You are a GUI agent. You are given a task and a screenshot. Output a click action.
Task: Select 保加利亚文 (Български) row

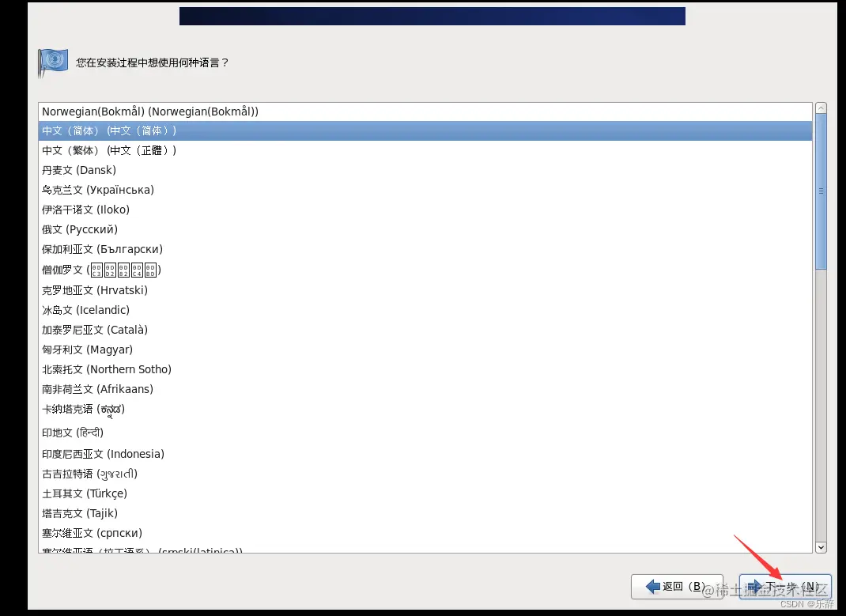click(x=425, y=249)
